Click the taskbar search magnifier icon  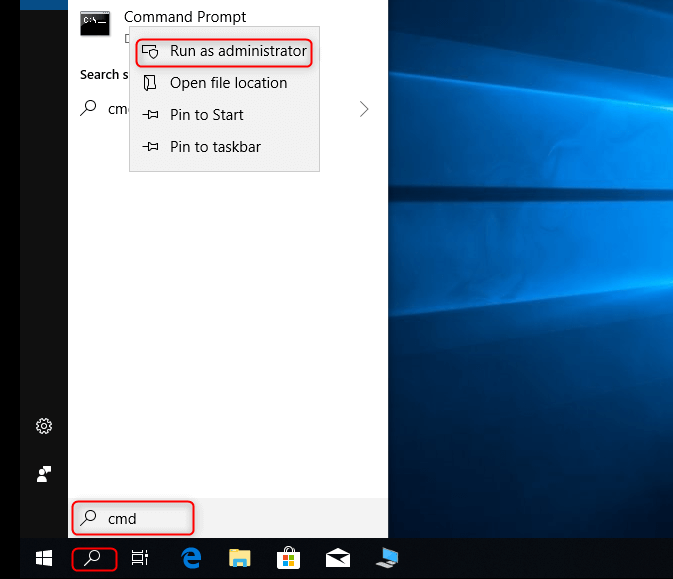pos(92,558)
